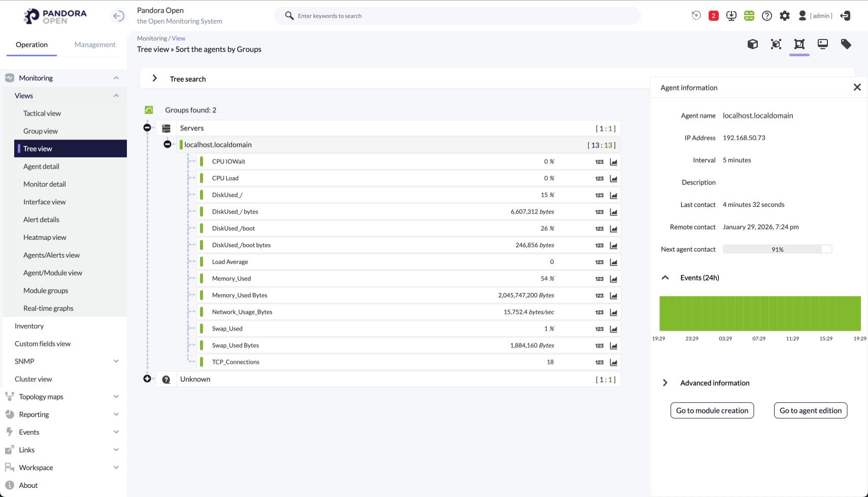The image size is (868, 497).
Task: Open Tactical view in the sidebar
Action: coord(42,114)
